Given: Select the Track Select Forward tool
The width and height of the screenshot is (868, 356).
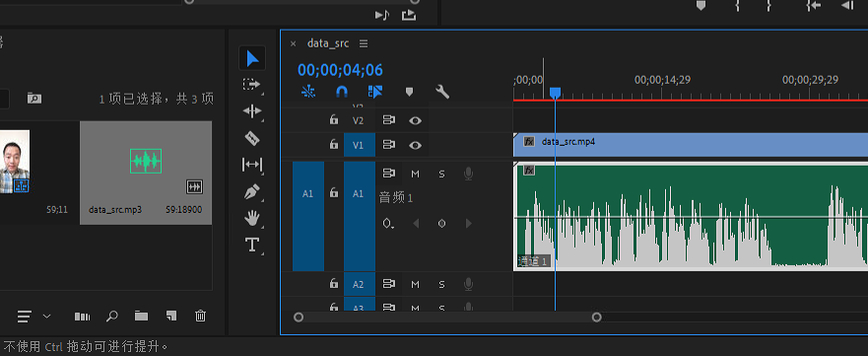Looking at the screenshot, I should click(x=251, y=84).
